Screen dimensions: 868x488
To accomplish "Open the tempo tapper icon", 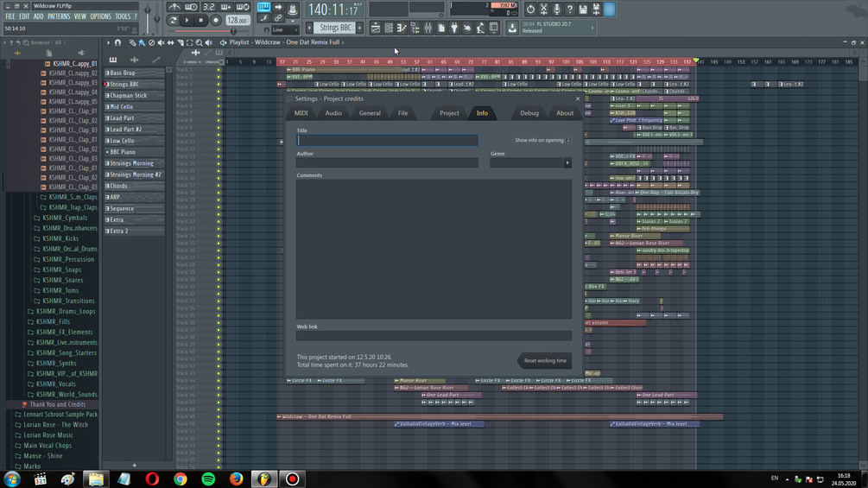I will 480,28.
